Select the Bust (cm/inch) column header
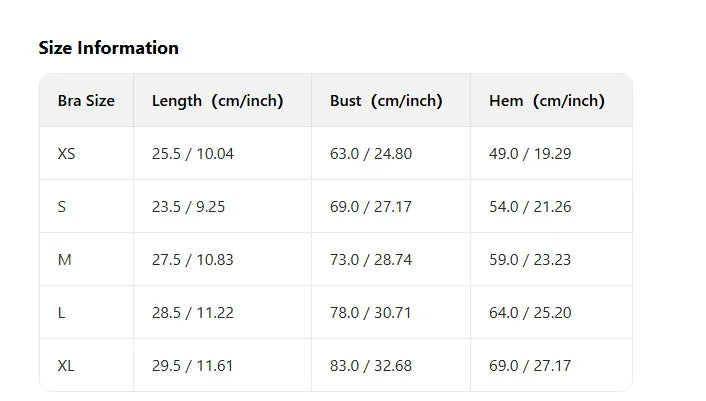Viewport: 706px width, 401px height. pyautogui.click(x=386, y=101)
